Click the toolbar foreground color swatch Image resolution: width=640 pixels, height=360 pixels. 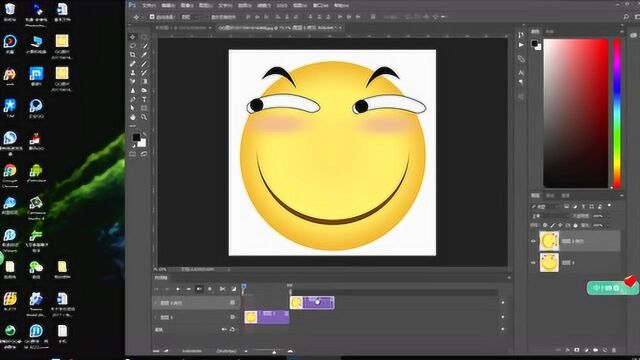(x=136, y=137)
